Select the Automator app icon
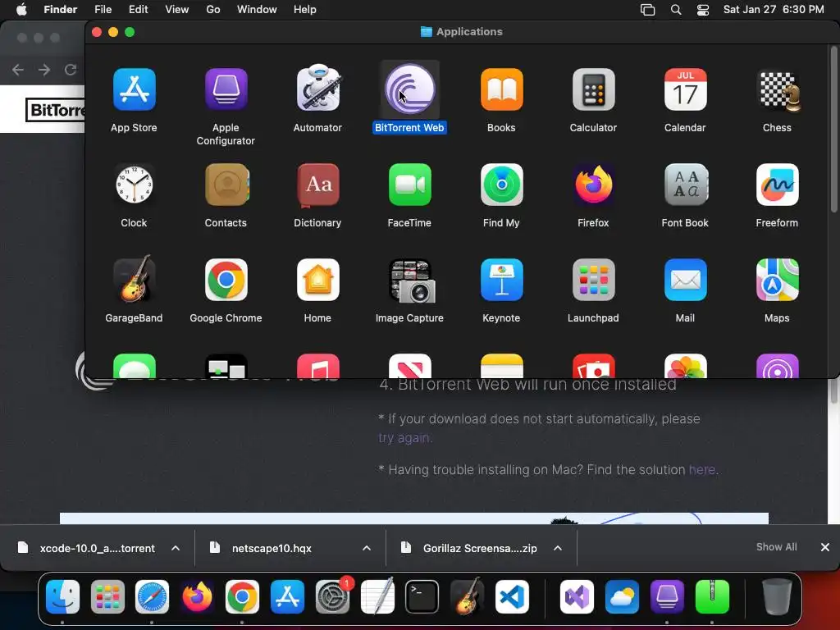 point(318,89)
